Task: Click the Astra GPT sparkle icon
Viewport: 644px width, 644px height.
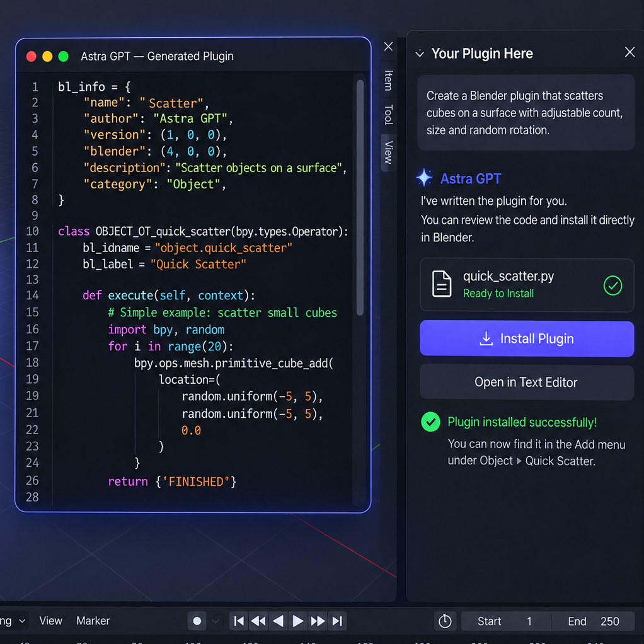Action: coord(424,178)
